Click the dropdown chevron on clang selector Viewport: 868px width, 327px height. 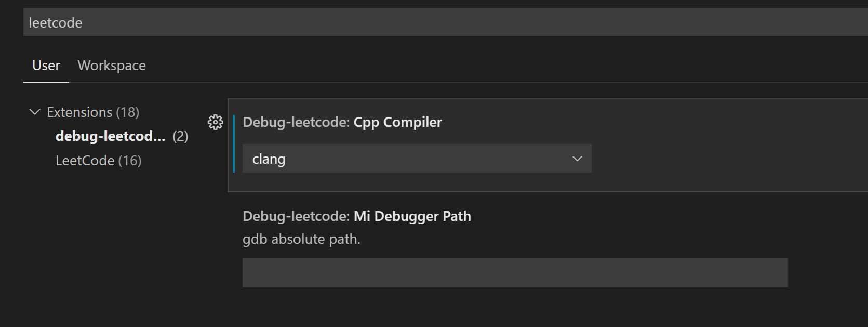pos(577,159)
